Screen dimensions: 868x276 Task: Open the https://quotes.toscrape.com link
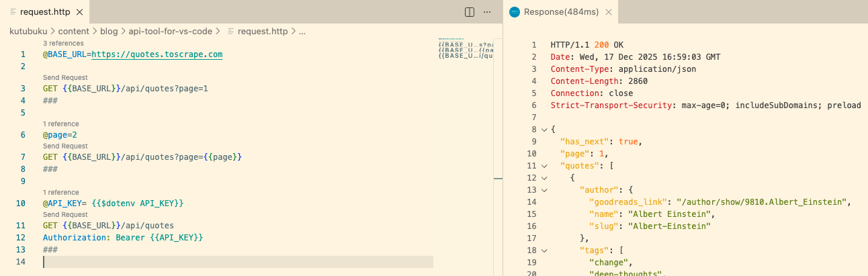point(157,54)
